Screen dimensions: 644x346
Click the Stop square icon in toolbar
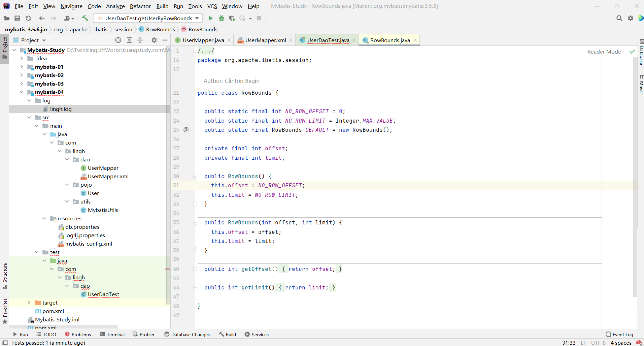click(x=259, y=18)
